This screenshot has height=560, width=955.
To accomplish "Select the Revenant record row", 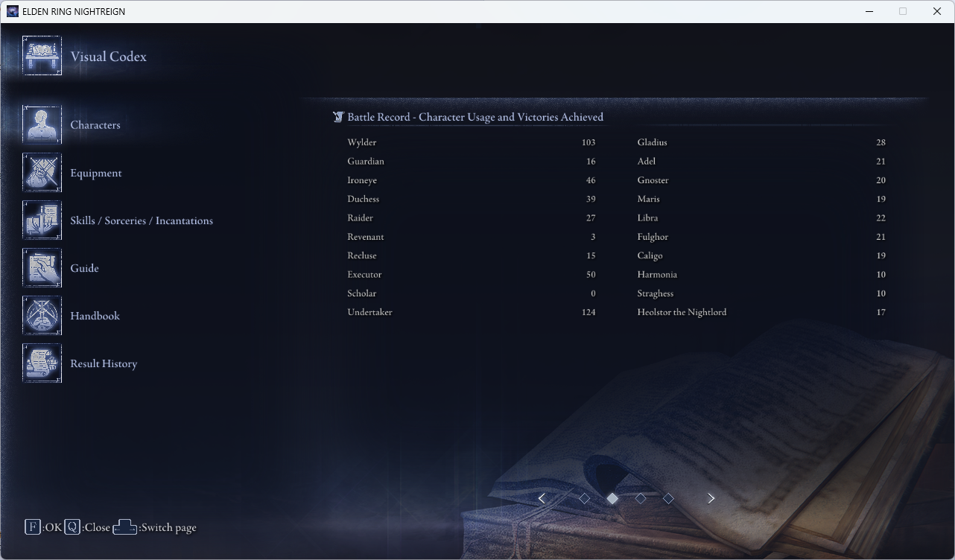I will click(472, 237).
